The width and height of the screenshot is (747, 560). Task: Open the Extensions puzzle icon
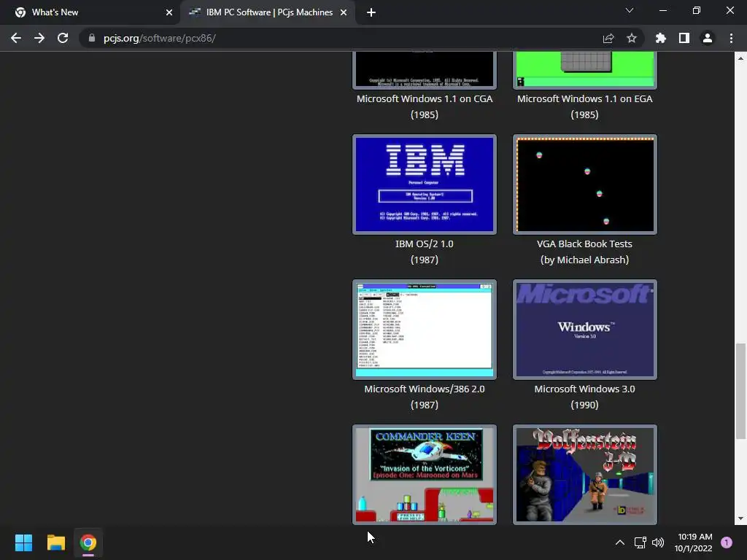661,38
